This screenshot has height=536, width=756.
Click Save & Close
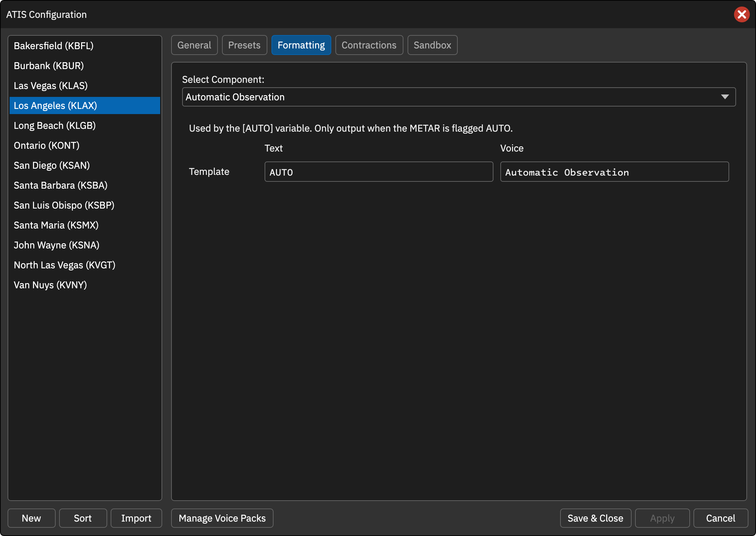click(596, 518)
